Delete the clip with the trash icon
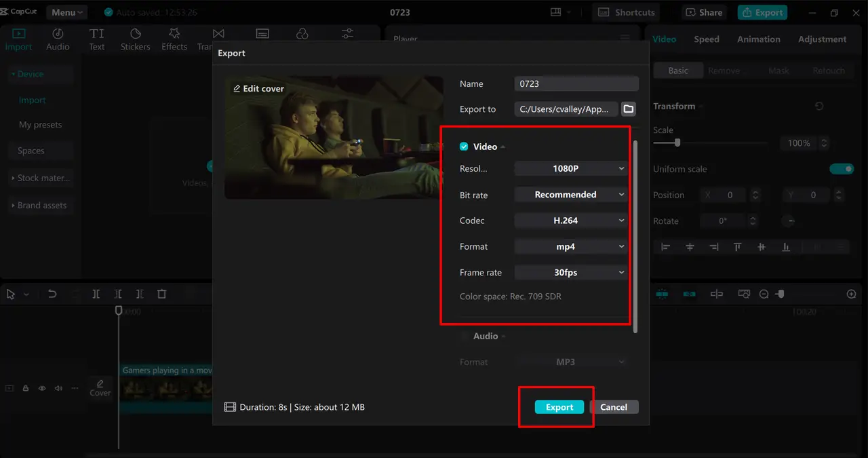Screen dimensions: 868x458 pos(161,293)
